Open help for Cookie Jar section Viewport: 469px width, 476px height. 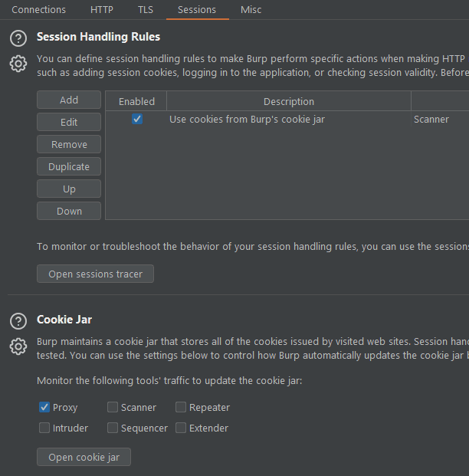[18, 320]
